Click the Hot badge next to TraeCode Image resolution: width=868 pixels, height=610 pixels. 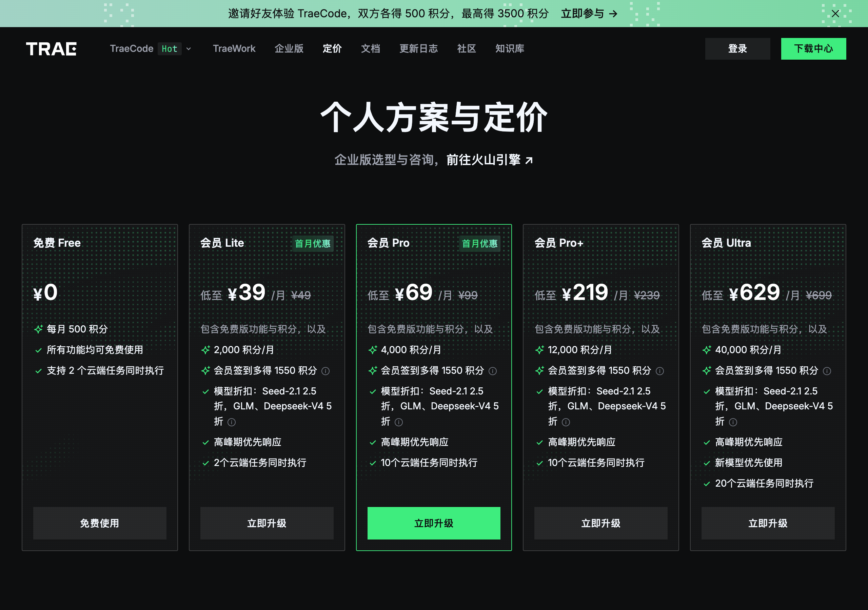(170, 49)
